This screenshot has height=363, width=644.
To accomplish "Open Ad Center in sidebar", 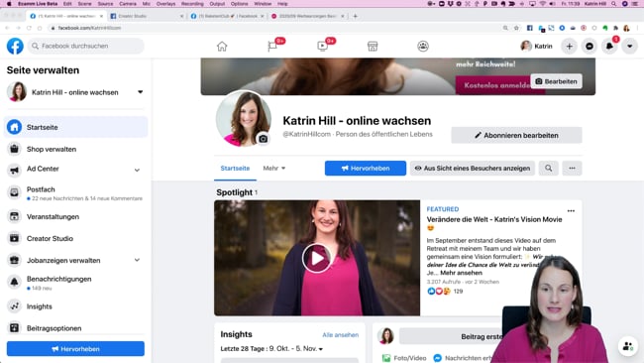I will (43, 169).
